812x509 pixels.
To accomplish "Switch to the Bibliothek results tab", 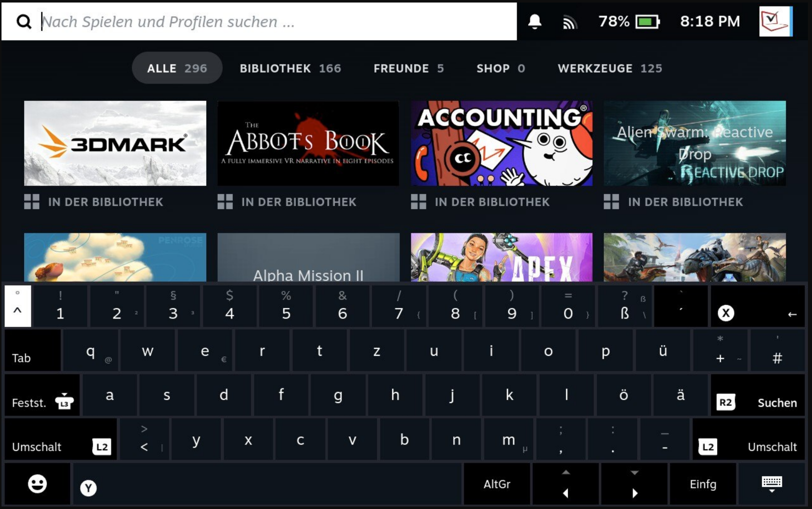I will click(290, 69).
